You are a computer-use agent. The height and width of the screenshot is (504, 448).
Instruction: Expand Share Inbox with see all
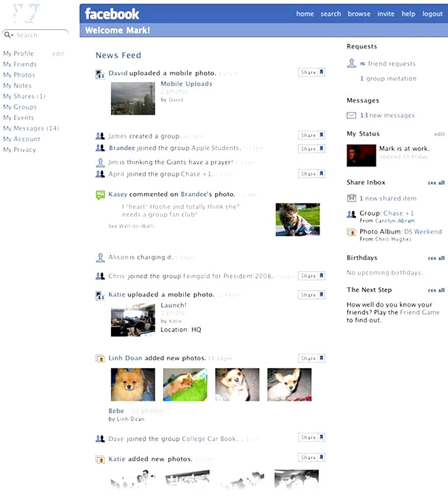(436, 183)
